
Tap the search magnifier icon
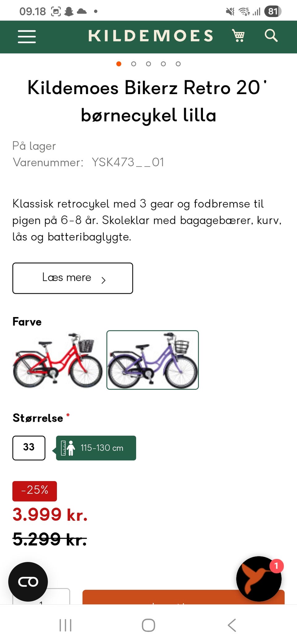click(x=271, y=36)
